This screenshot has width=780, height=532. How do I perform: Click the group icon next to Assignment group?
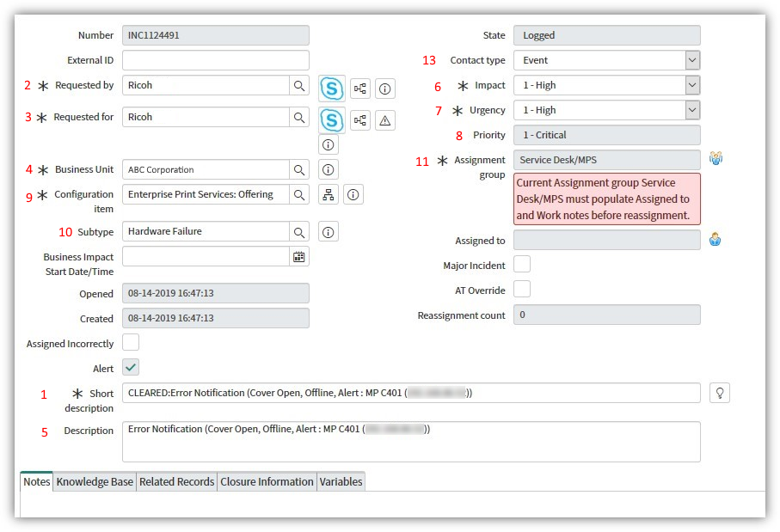click(716, 157)
